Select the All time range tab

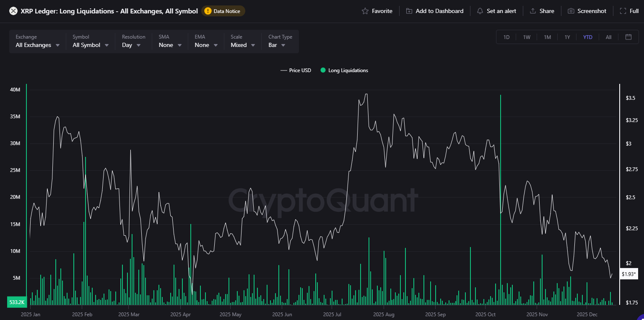click(608, 37)
